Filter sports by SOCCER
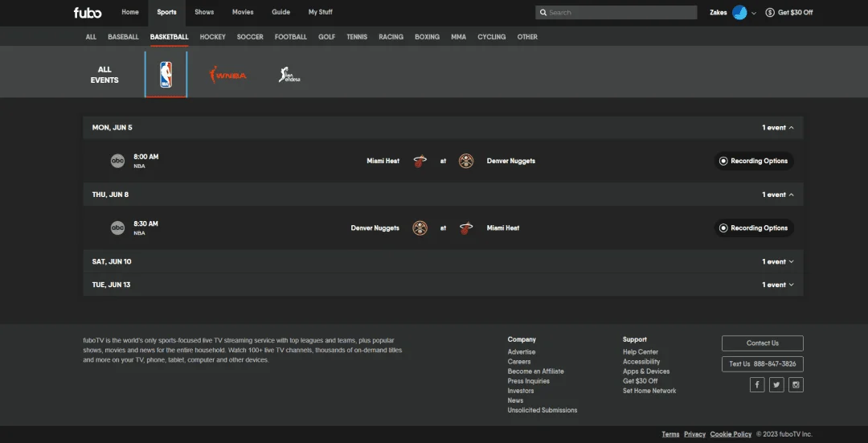This screenshot has width=868, height=443. (250, 37)
